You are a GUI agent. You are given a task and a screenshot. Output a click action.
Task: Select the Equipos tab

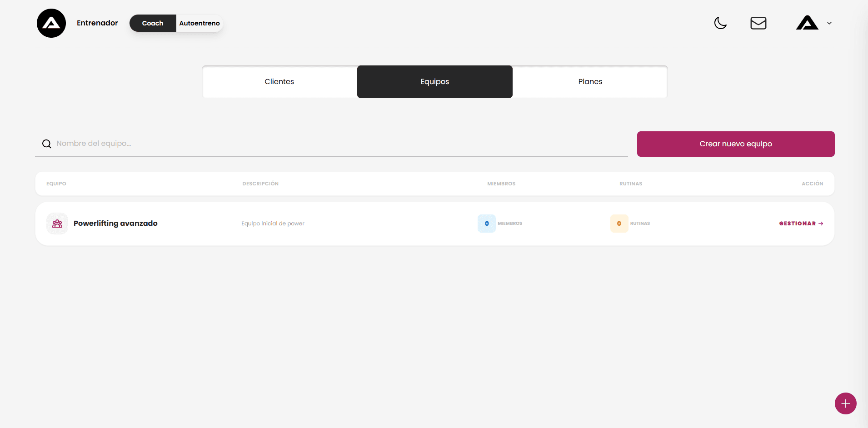[434, 82]
